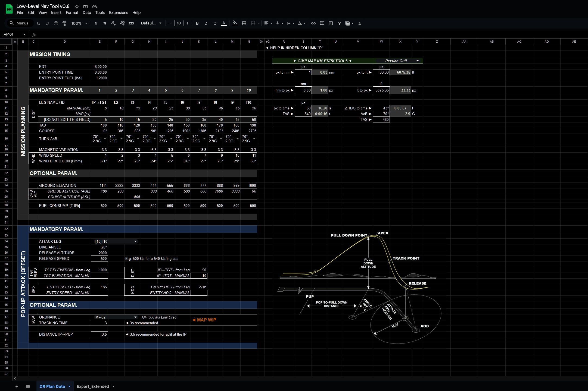Image resolution: width=588 pixels, height=391 pixels.
Task: Click the print icon
Action: [x=56, y=23]
